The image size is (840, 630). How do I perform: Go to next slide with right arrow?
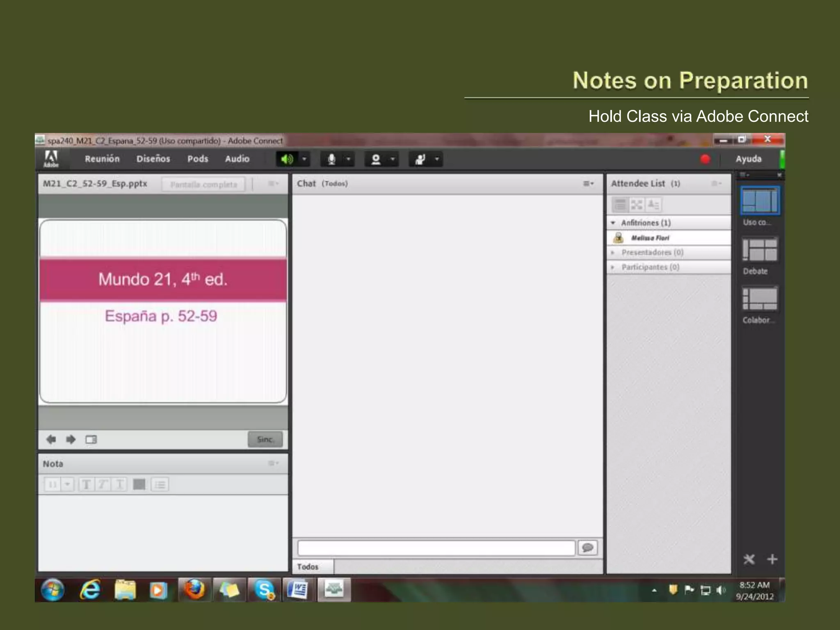(x=71, y=439)
